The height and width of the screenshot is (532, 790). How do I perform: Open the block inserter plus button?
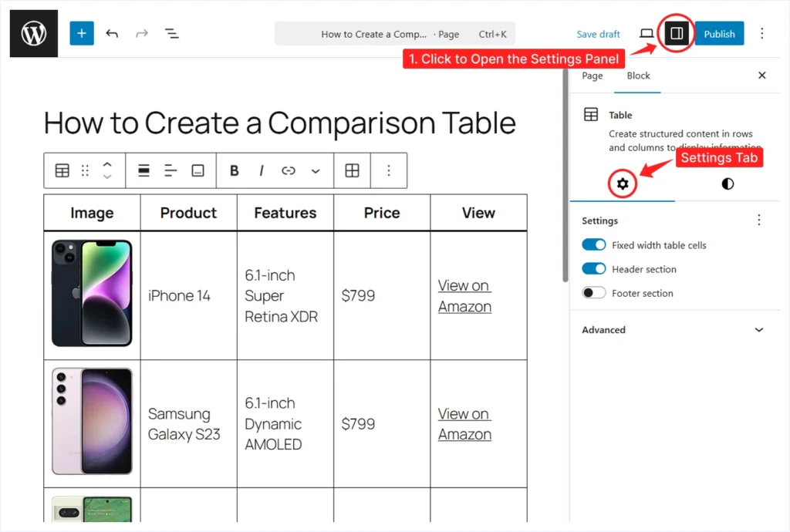coord(82,33)
